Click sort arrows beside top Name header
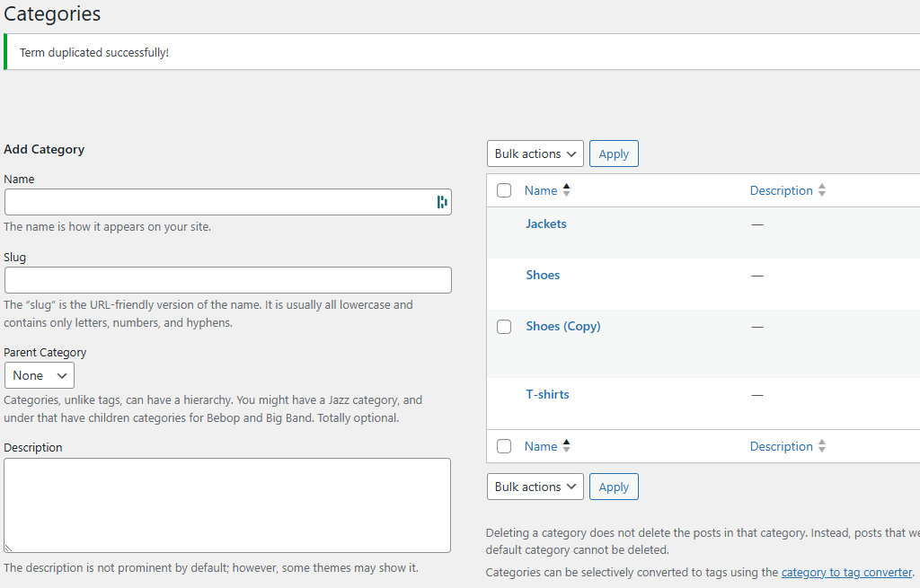The height and width of the screenshot is (588, 920). pos(566,190)
